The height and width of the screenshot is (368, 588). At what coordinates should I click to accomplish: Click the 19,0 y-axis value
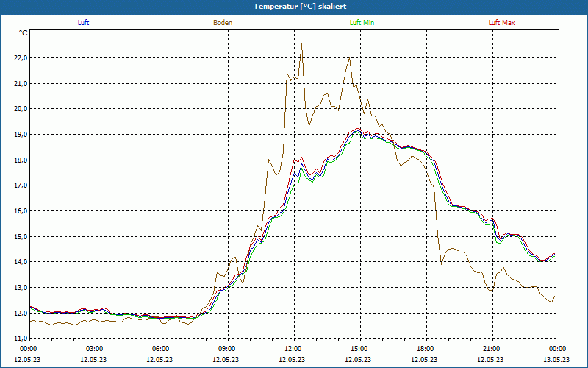[21, 135]
